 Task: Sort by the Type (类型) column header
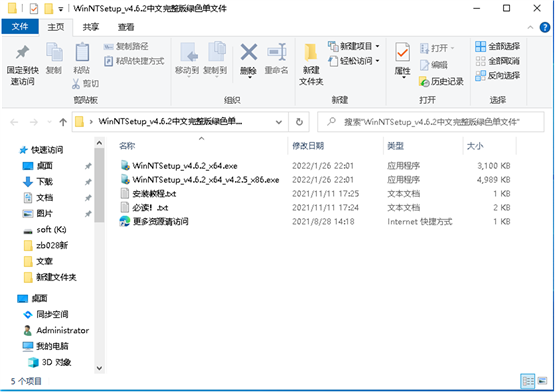click(x=396, y=146)
